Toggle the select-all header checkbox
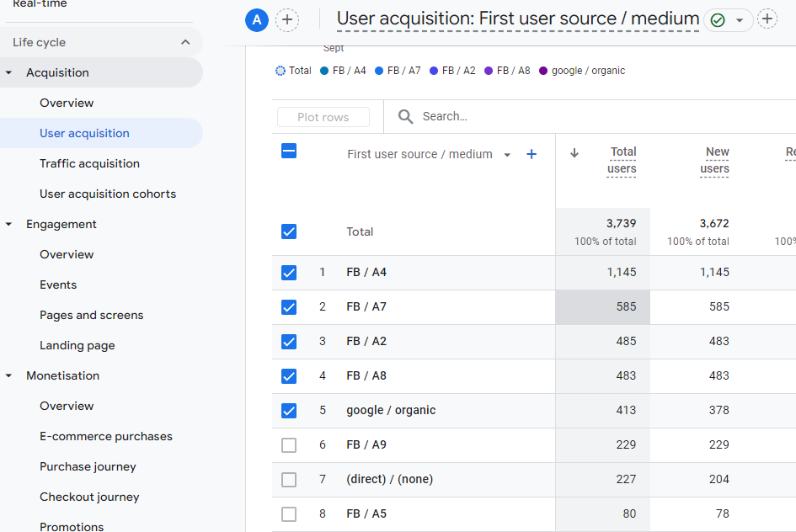 point(289,152)
